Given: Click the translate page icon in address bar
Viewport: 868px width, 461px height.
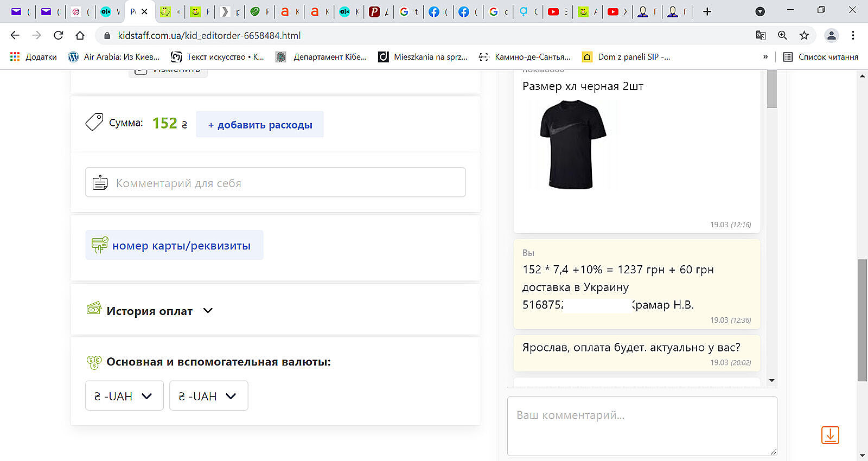Looking at the screenshot, I should pos(761,35).
